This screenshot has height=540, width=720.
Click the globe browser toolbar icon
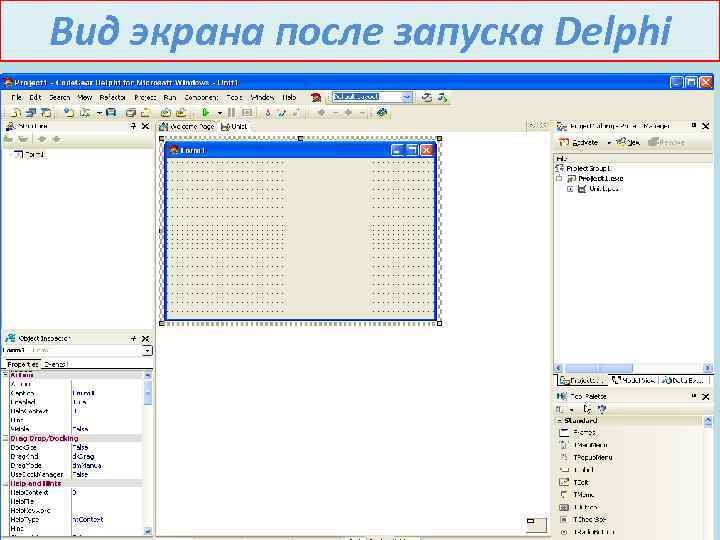382,112
